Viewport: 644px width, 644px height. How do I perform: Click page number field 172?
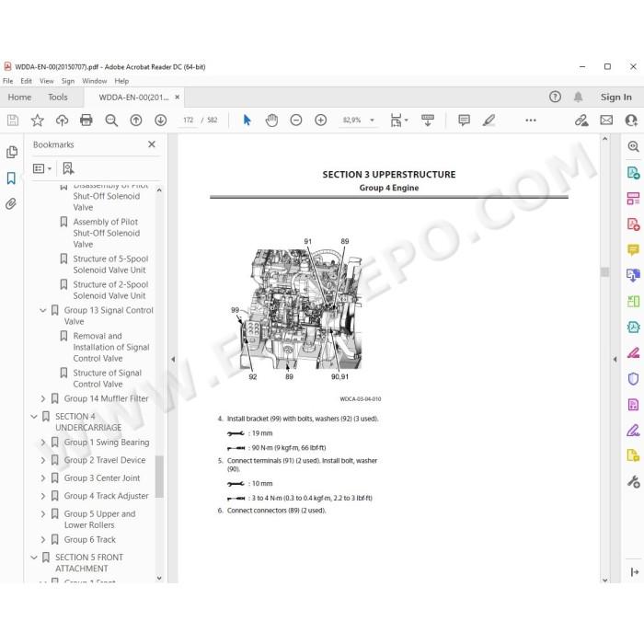pyautogui.click(x=188, y=120)
